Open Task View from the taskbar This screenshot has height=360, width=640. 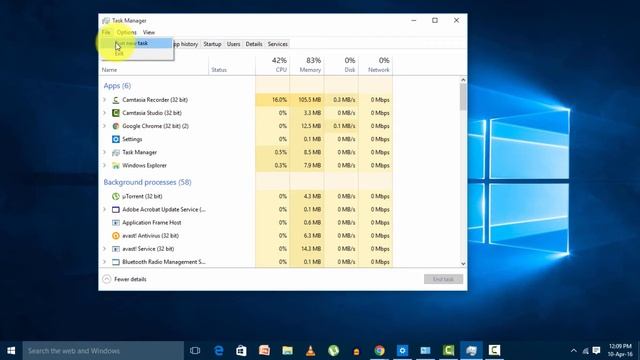[x=195, y=351]
